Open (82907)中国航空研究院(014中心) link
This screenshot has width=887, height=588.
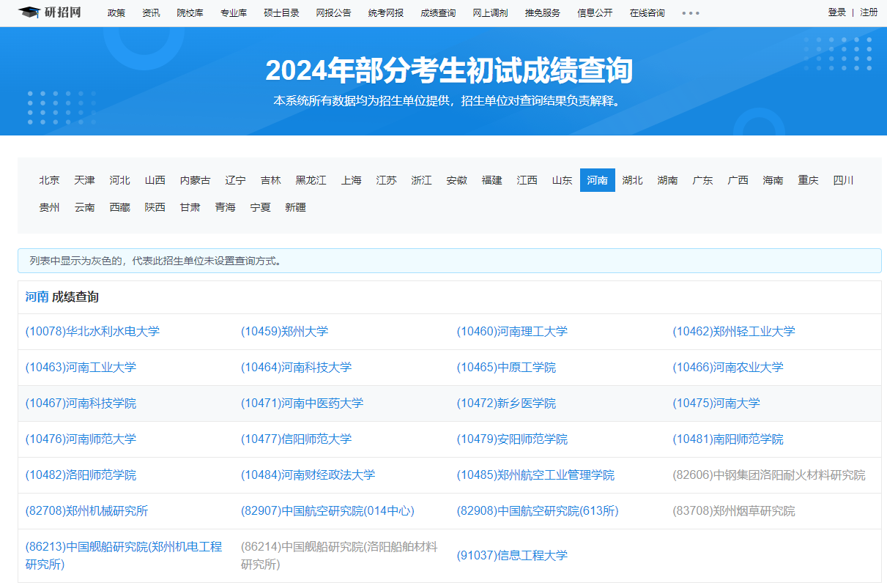pos(327,510)
